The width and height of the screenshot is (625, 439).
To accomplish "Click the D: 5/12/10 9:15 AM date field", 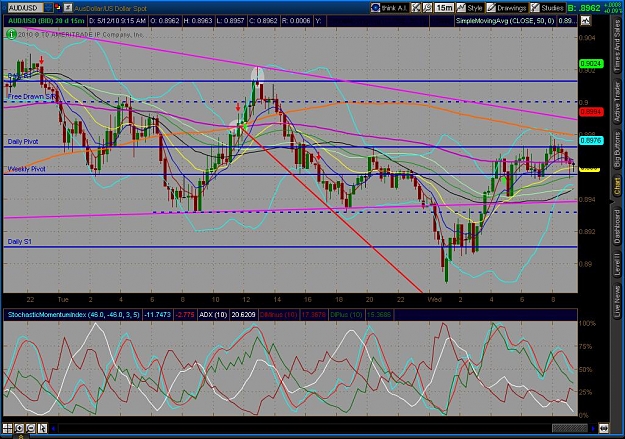I will coord(117,21).
